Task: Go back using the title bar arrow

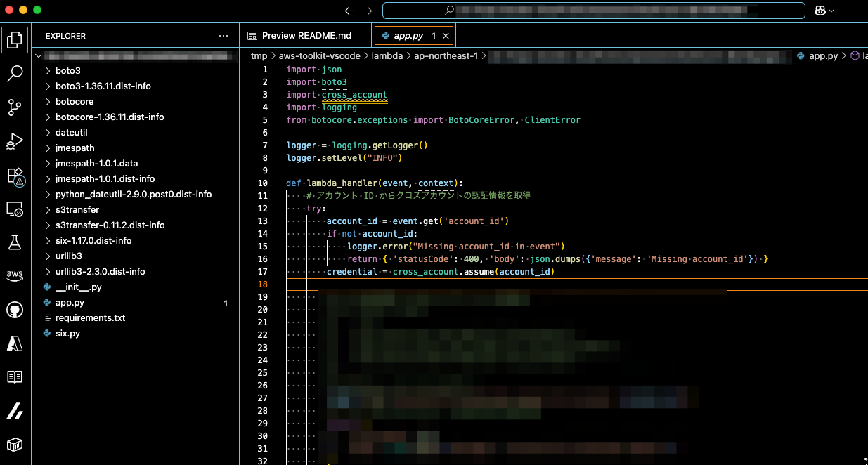Action: coord(349,11)
